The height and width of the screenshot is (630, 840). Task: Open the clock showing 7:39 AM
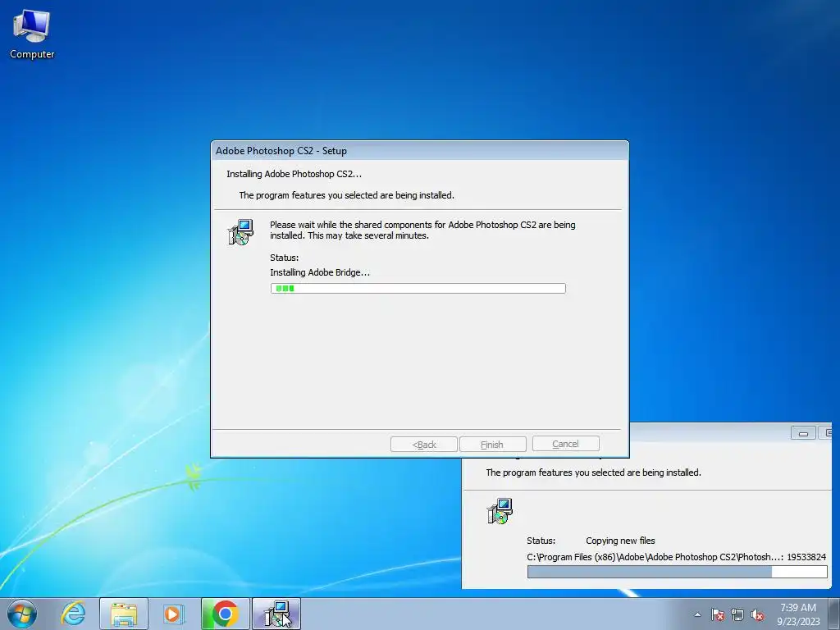tap(797, 608)
